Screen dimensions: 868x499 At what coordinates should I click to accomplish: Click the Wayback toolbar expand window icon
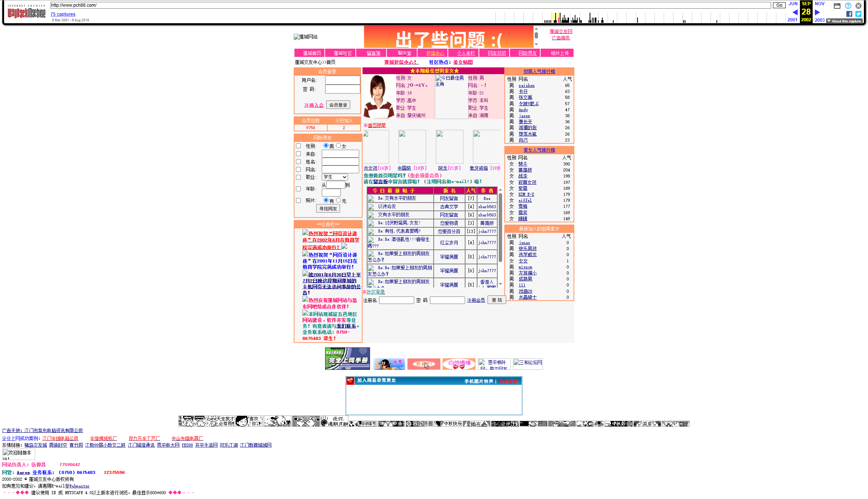click(x=837, y=6)
